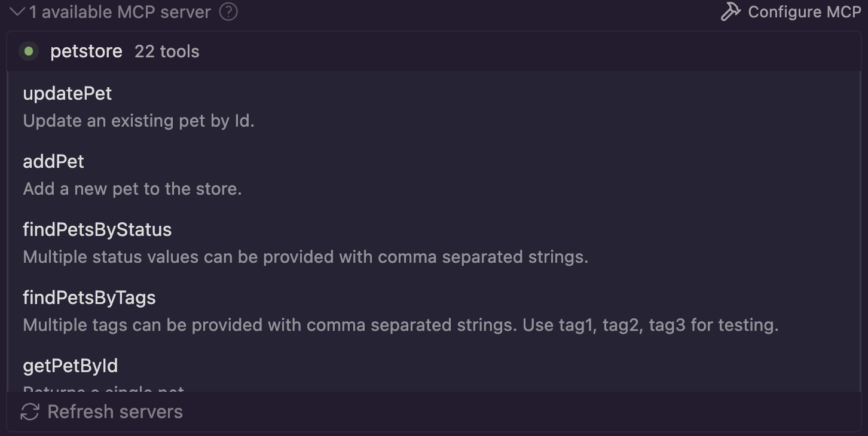Screen dimensions: 868x436
Task: Open Configure MCP text link
Action: click(x=804, y=12)
